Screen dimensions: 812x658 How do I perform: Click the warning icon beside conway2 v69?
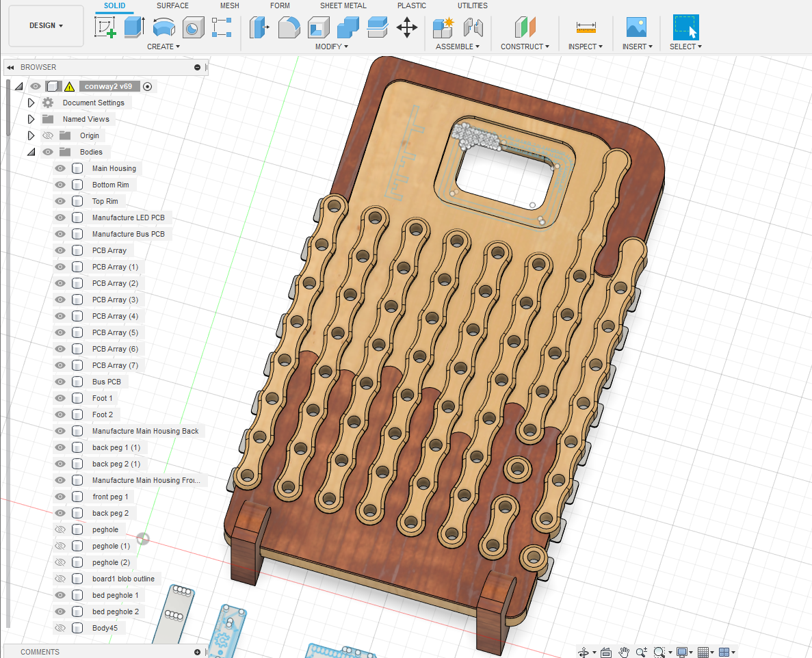69,86
